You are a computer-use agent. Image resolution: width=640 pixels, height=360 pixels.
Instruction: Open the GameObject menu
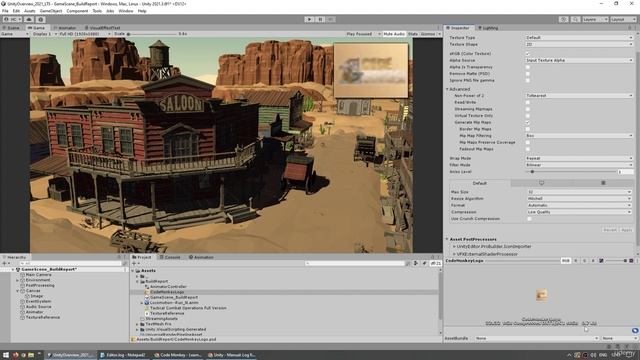51,11
